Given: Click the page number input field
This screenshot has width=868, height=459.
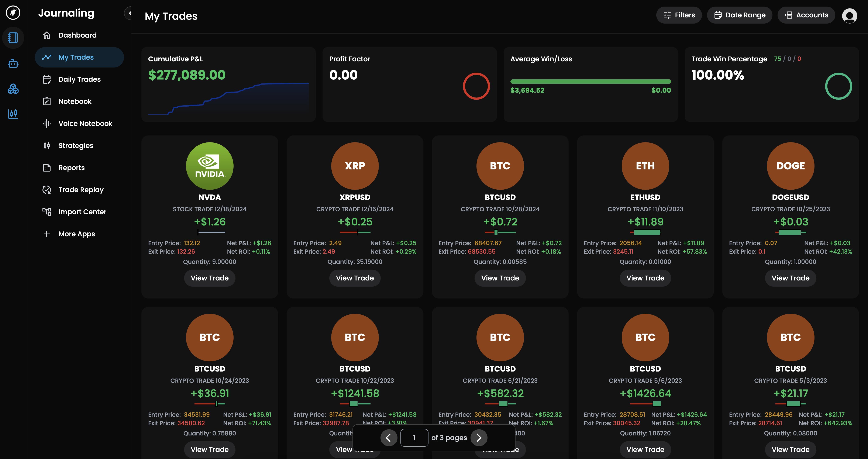Looking at the screenshot, I should pyautogui.click(x=414, y=437).
